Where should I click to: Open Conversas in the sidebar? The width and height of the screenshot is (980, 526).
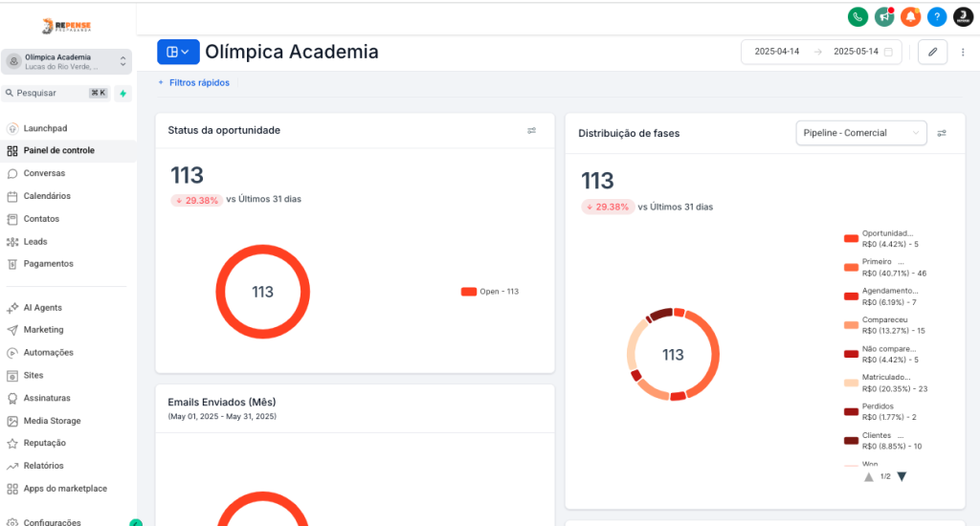[44, 173]
